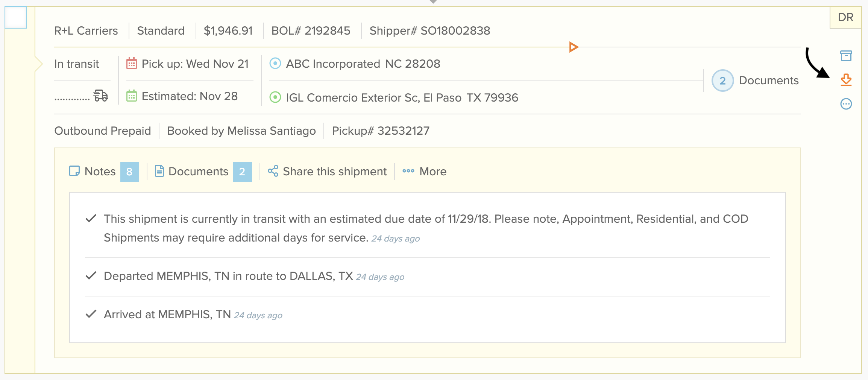Viewport: 868px width, 380px height.
Task: Click the orange download icon
Action: click(846, 80)
